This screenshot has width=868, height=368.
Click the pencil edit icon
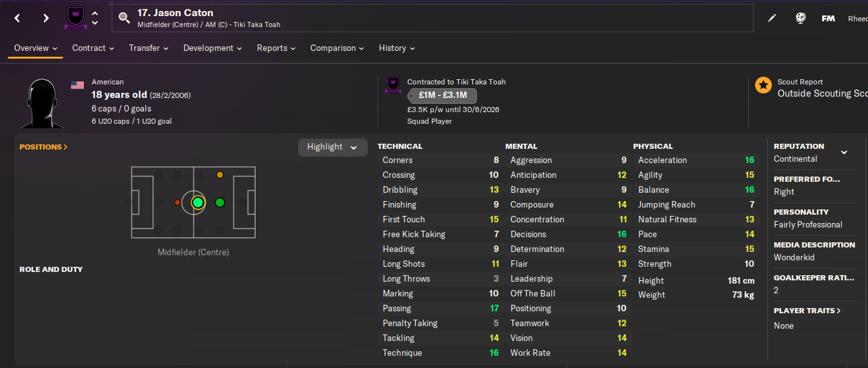point(772,19)
